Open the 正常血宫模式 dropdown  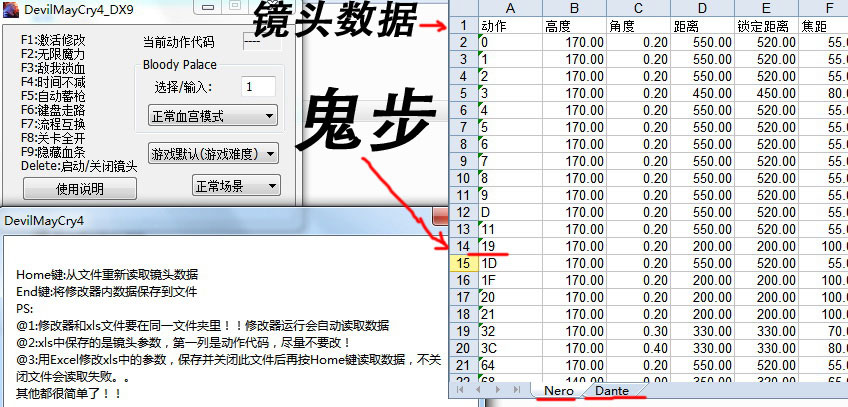(214, 116)
